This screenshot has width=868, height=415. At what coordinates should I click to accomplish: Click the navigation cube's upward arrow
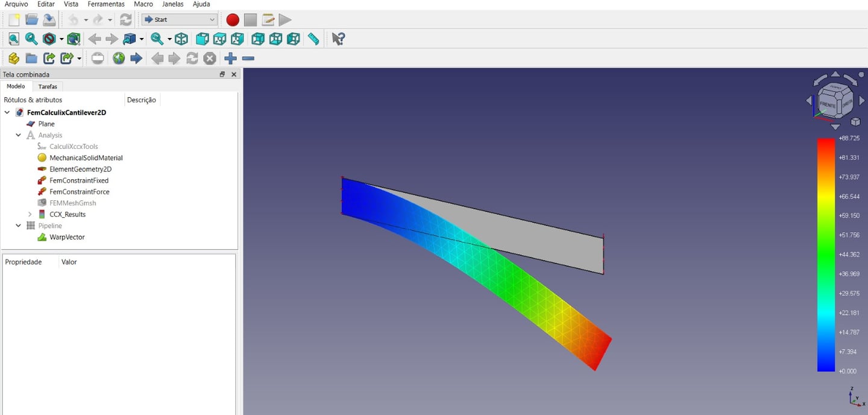(835, 75)
